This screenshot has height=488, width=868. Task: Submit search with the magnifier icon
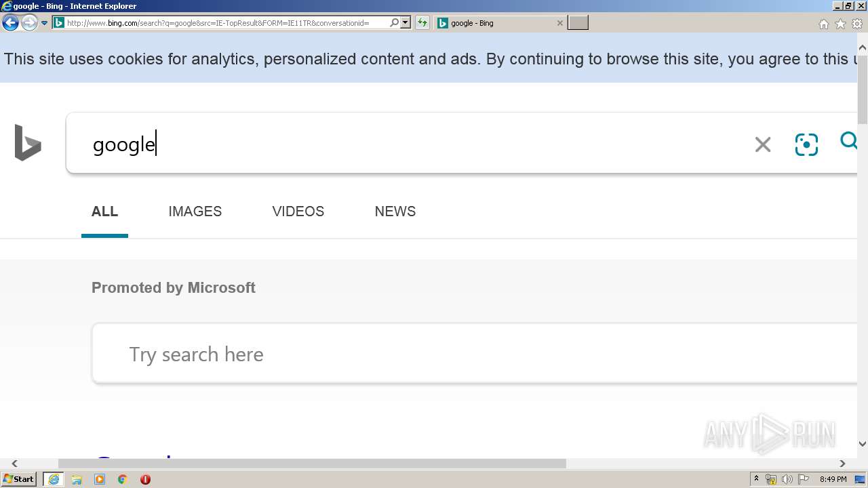pos(849,141)
